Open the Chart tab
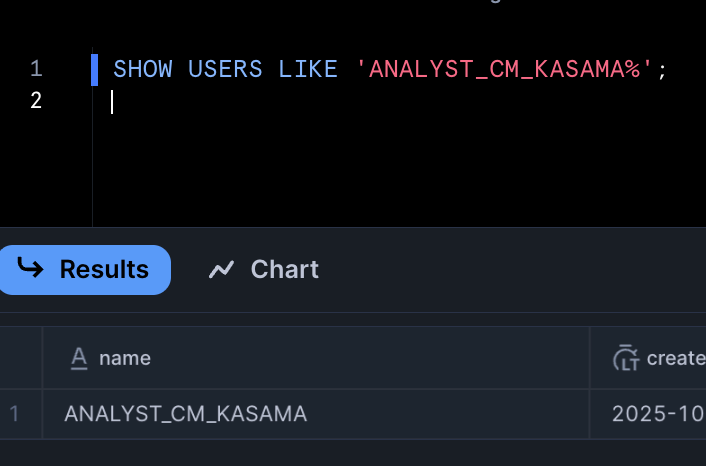The width and height of the screenshot is (706, 466). (264, 270)
